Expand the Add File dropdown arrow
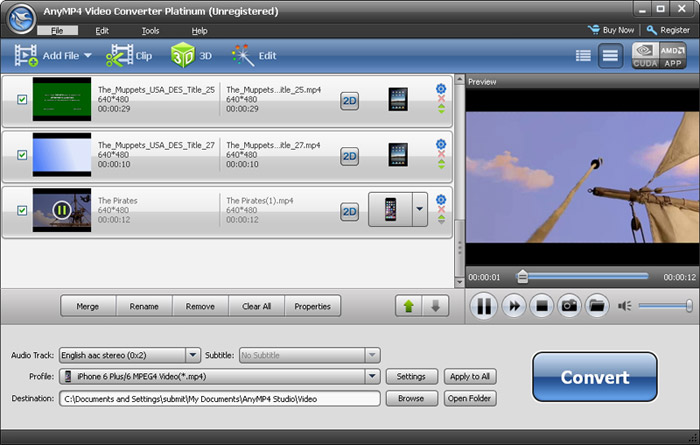 coord(88,56)
